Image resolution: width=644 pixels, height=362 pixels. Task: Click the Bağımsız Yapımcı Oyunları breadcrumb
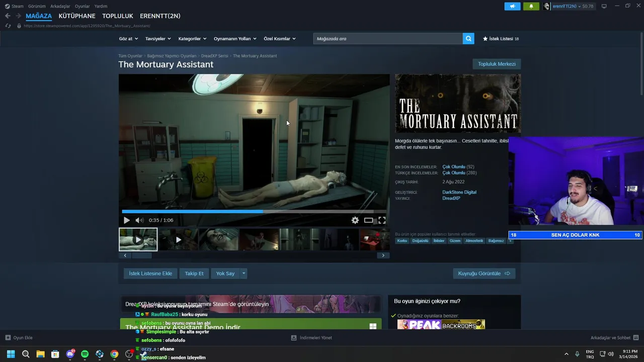pos(172,56)
